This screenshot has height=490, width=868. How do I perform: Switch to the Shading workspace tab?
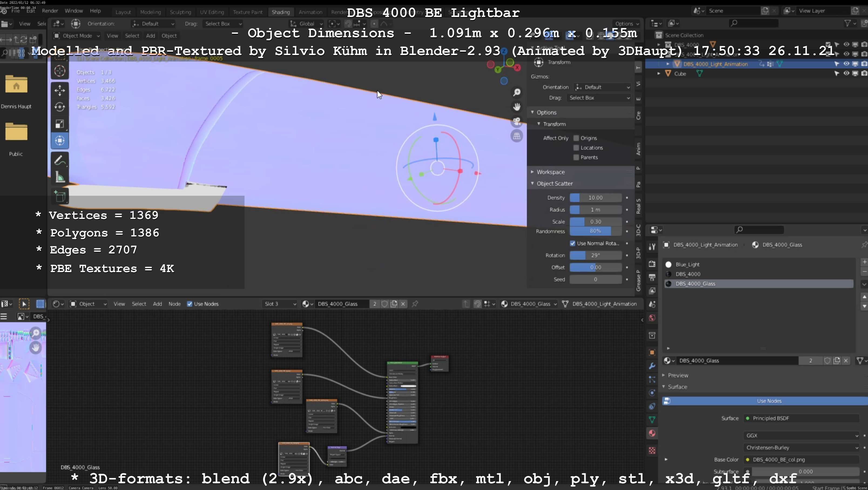point(281,12)
